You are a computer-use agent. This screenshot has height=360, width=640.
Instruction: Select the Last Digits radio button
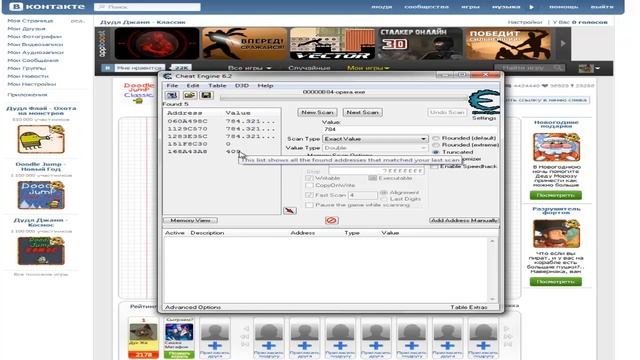384,199
